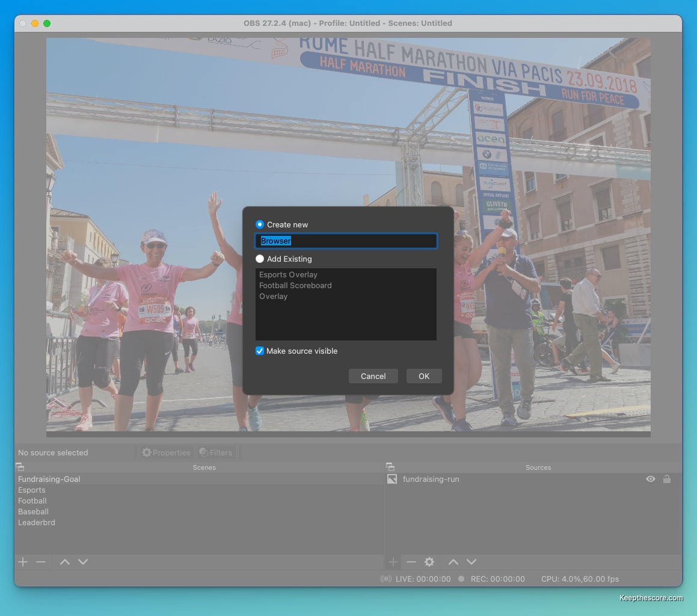Choose Overlay in the existing sources list
697x616 pixels.
click(x=345, y=296)
